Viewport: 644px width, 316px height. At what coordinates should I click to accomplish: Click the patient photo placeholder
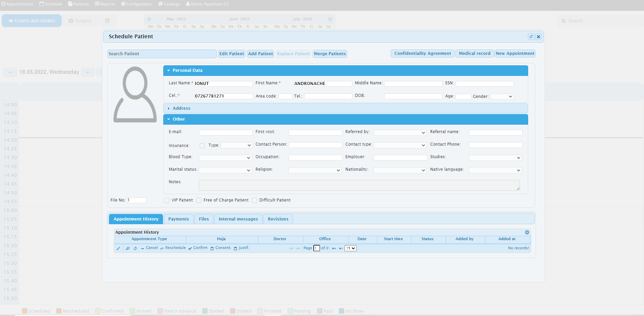[x=135, y=94]
